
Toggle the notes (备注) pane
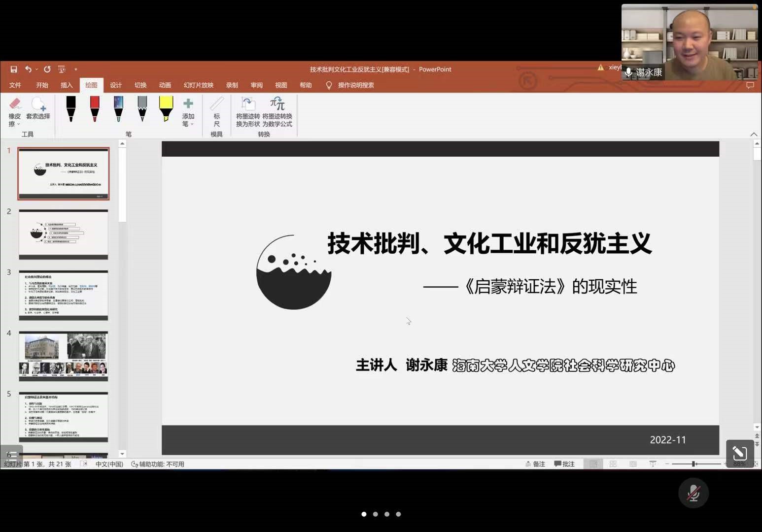(535, 464)
